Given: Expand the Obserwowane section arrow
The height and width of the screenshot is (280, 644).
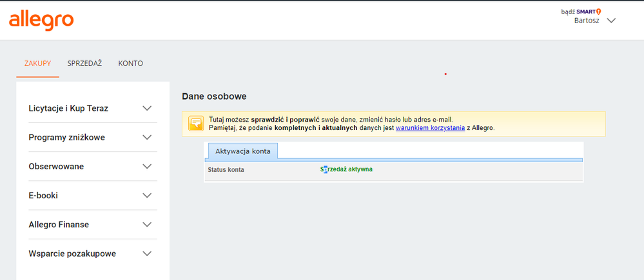Looking at the screenshot, I should [x=147, y=166].
